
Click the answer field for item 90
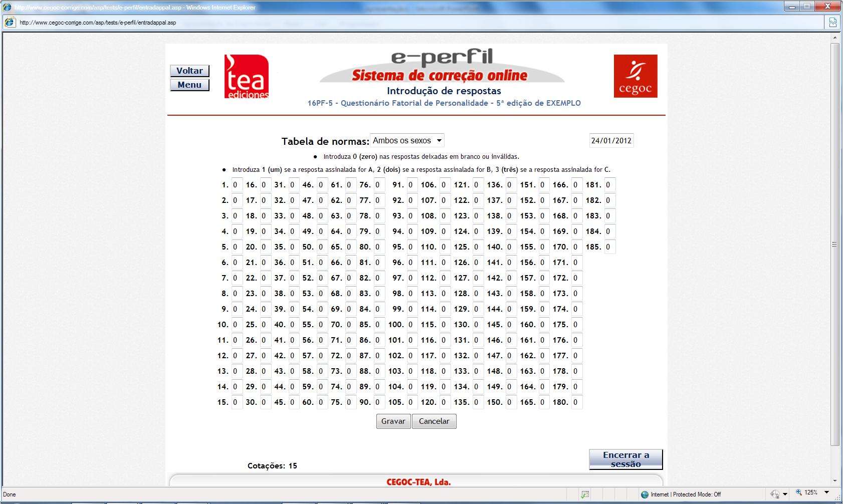pos(379,402)
